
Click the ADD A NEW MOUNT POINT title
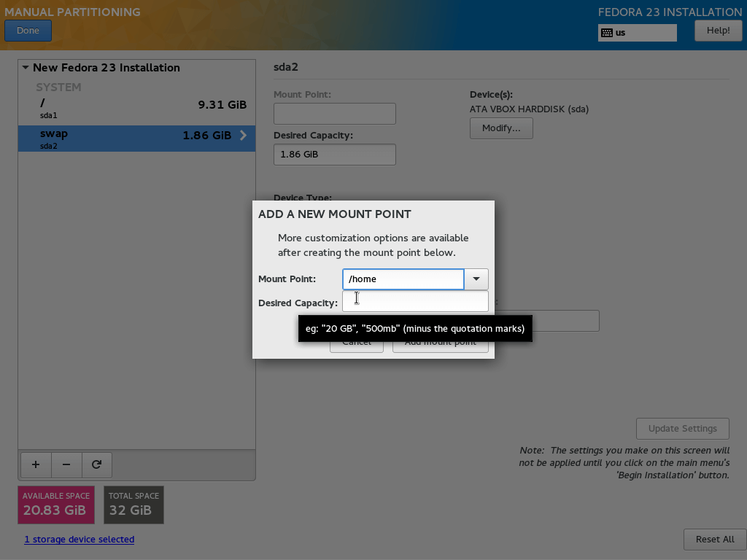coord(334,214)
